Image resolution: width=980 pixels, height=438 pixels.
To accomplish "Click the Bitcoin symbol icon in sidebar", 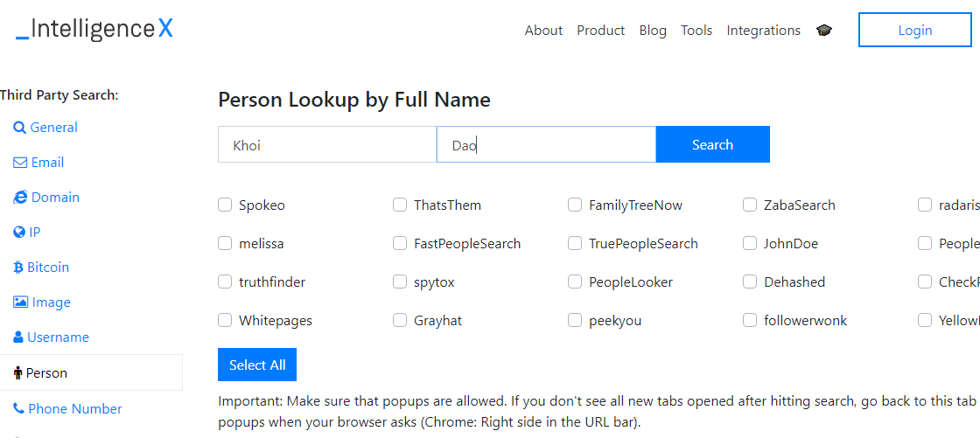I will coord(18,268).
